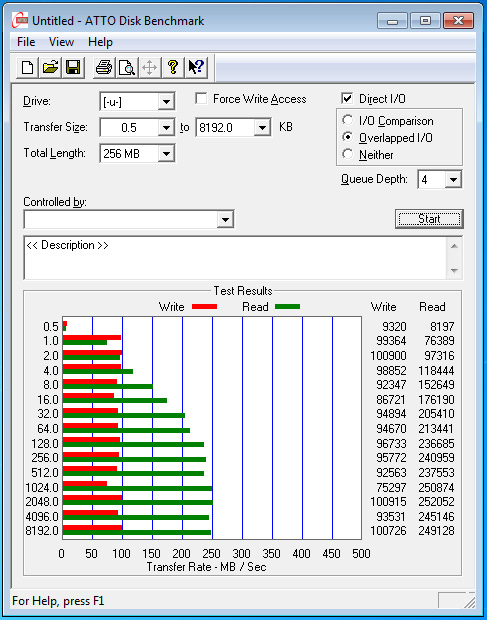Click write value 9320

pyautogui.click(x=395, y=327)
